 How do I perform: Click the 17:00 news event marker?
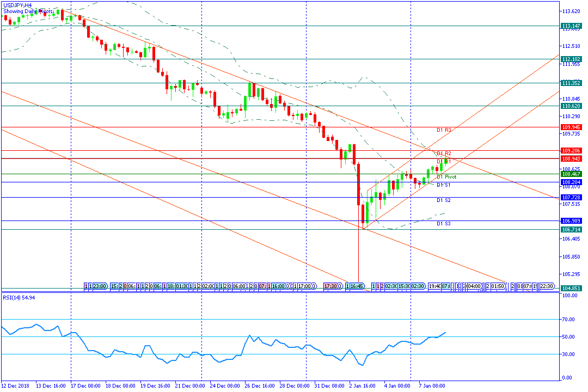pyautogui.click(x=305, y=286)
